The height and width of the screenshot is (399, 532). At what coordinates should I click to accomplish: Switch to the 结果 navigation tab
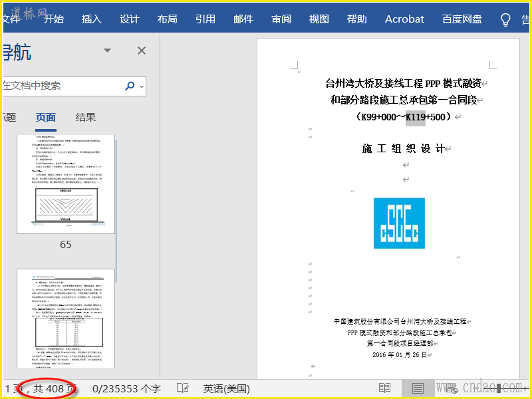click(x=86, y=118)
